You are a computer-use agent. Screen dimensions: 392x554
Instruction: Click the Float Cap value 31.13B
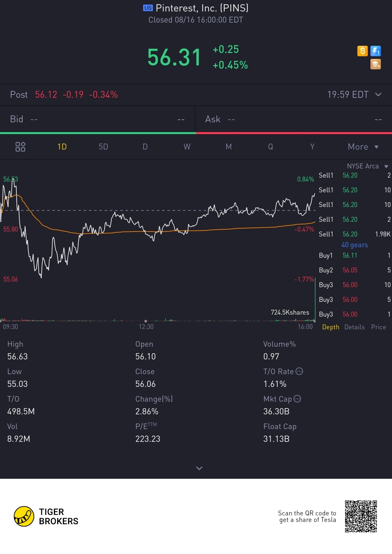(276, 439)
